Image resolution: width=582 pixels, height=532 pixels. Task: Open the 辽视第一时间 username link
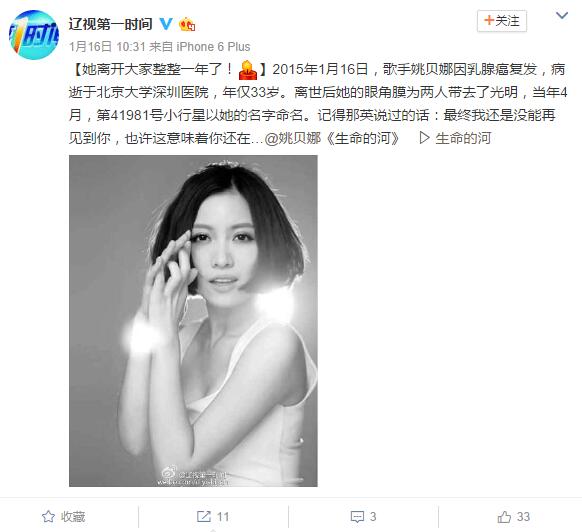click(x=110, y=25)
